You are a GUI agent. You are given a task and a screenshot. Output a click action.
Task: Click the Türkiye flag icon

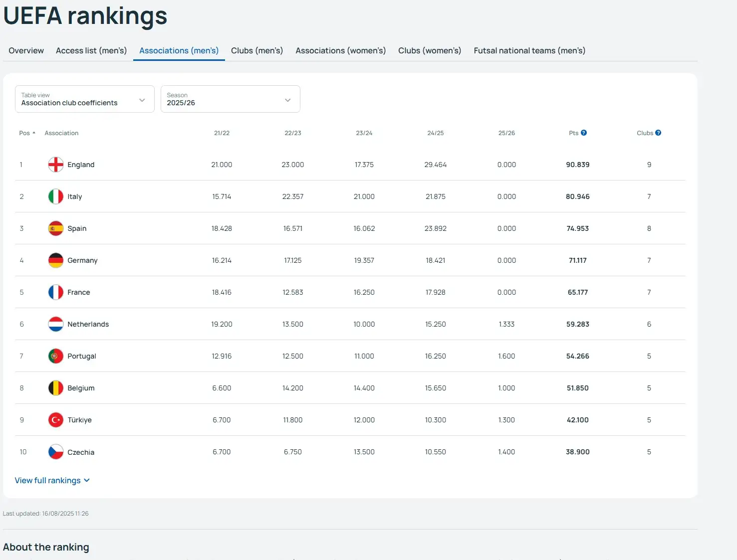coord(55,420)
